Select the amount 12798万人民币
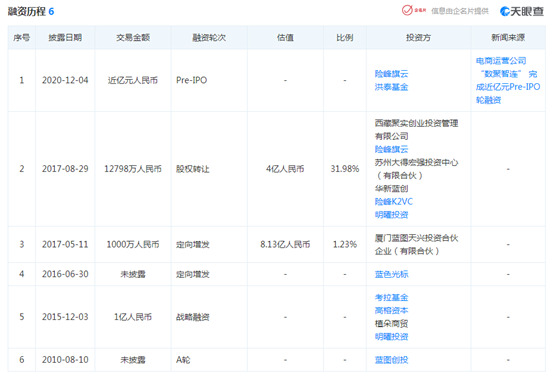Screen dimensions: 554x380 [x=133, y=169]
